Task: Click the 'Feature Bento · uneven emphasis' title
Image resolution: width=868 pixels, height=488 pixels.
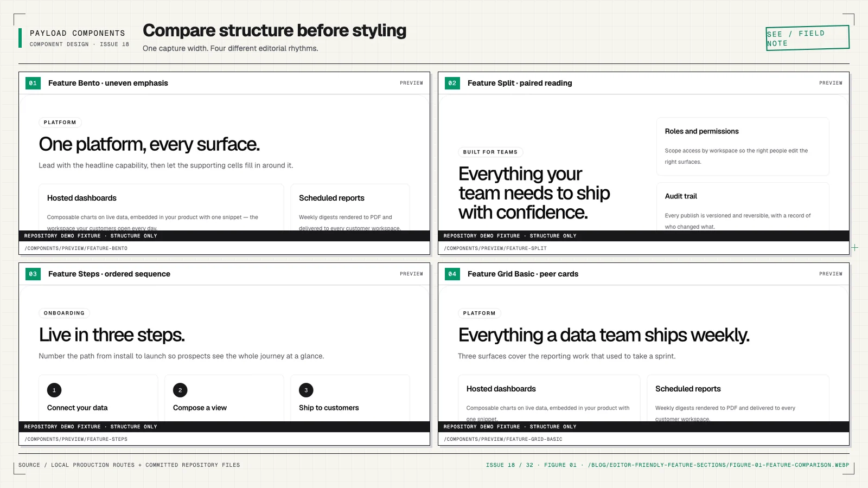Action: point(108,83)
